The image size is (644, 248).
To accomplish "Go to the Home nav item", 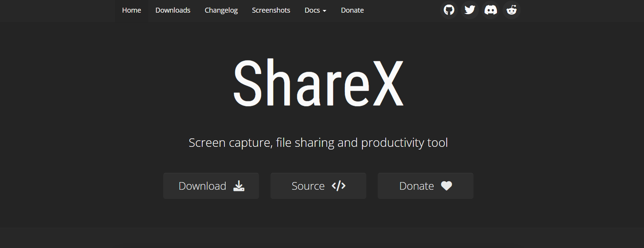I will (131, 10).
